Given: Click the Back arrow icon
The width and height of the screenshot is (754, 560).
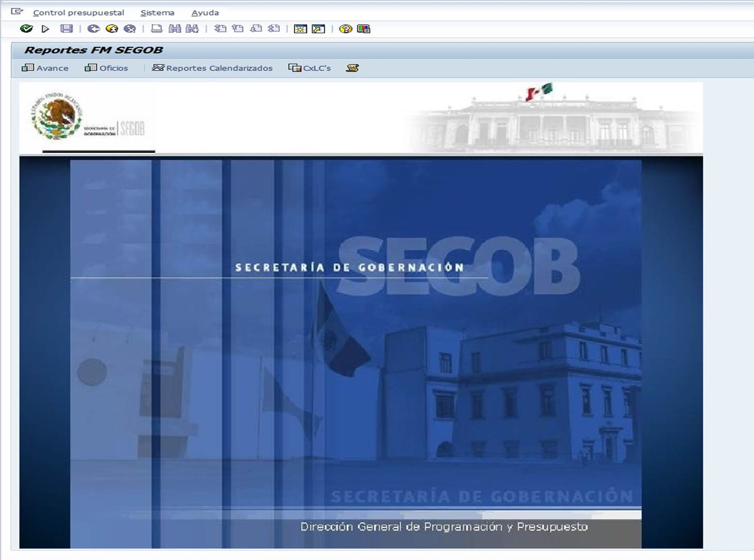Looking at the screenshot, I should coord(94,29).
